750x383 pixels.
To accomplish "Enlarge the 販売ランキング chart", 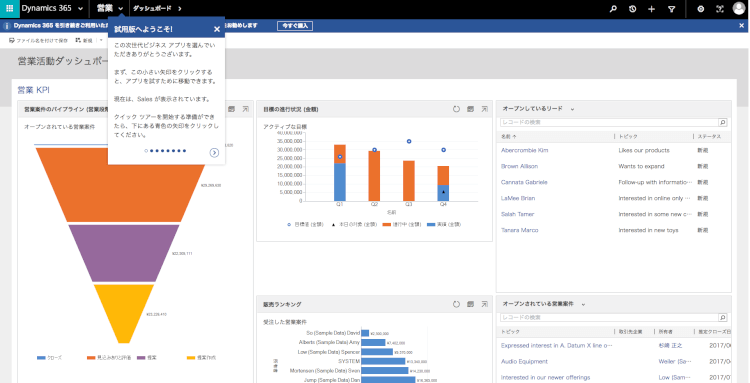I will point(485,304).
